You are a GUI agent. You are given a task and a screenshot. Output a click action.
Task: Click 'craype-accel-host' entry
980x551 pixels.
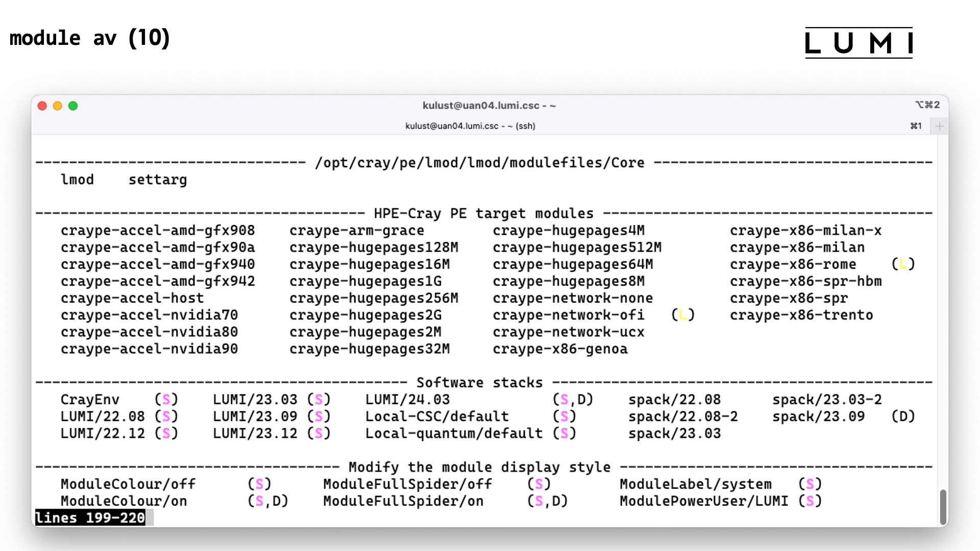[x=132, y=298]
